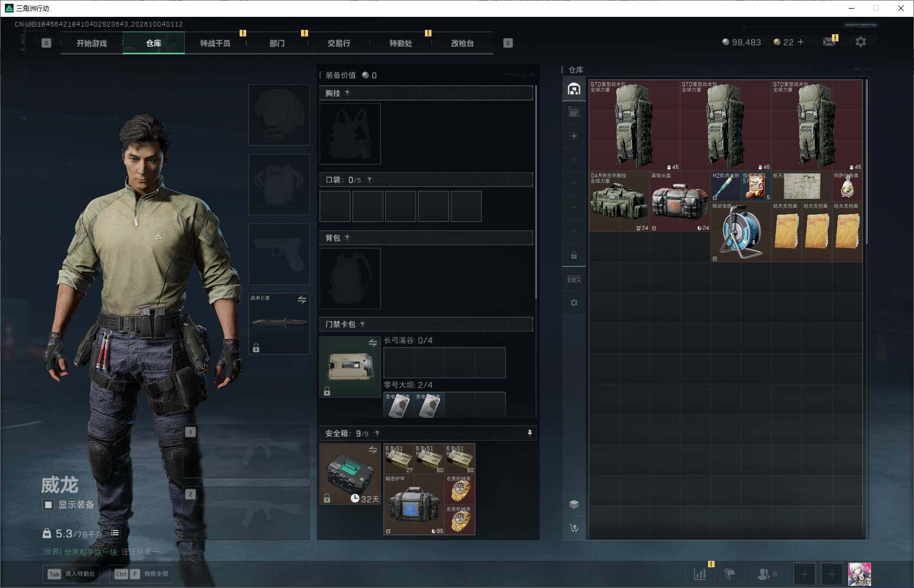Open the settings gear in top bar
This screenshot has height=588, width=914.
pos(861,42)
